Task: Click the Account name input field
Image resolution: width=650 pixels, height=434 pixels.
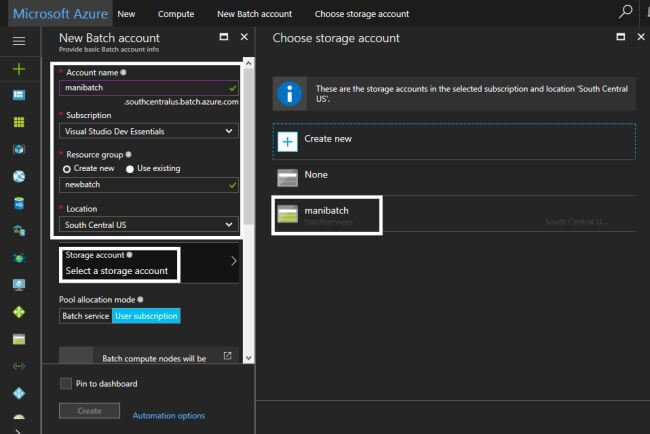Action: click(149, 88)
